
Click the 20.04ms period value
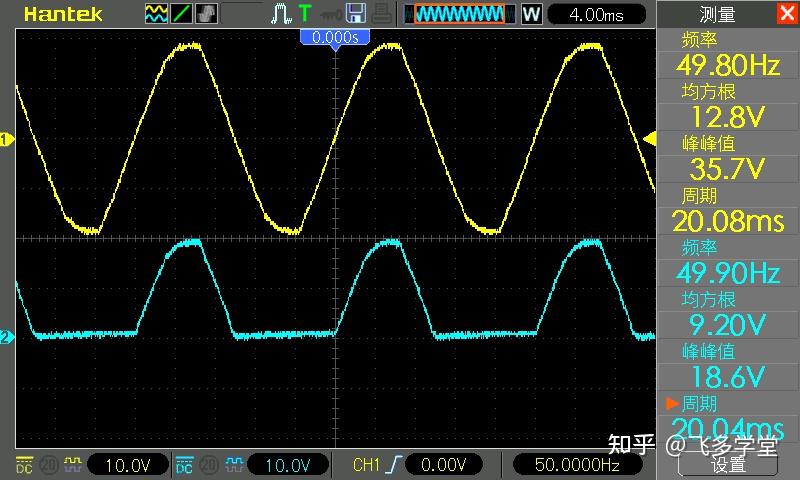pos(728,428)
